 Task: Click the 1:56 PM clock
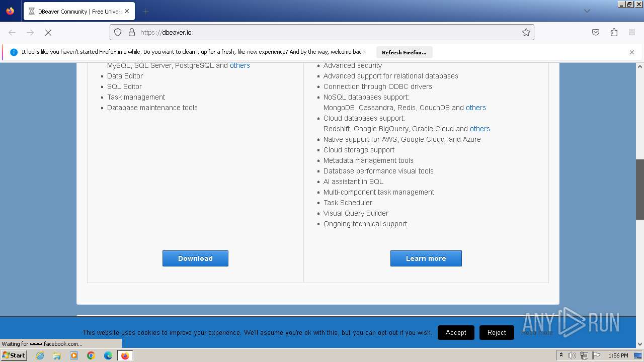(618, 355)
